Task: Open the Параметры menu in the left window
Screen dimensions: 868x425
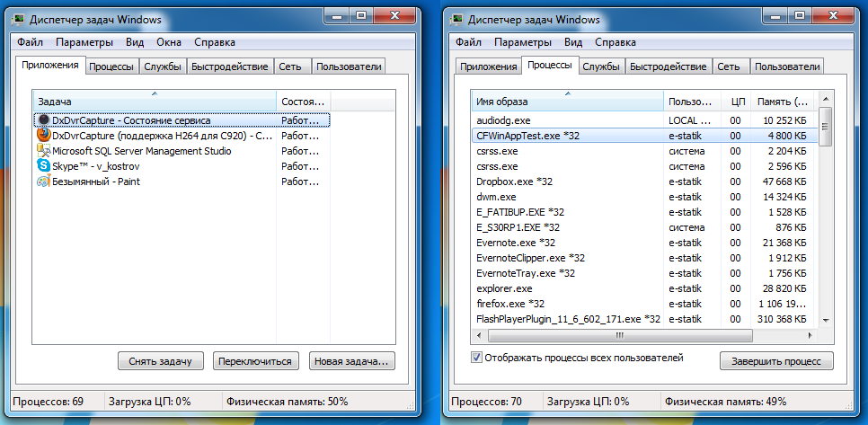Action: coord(84,42)
